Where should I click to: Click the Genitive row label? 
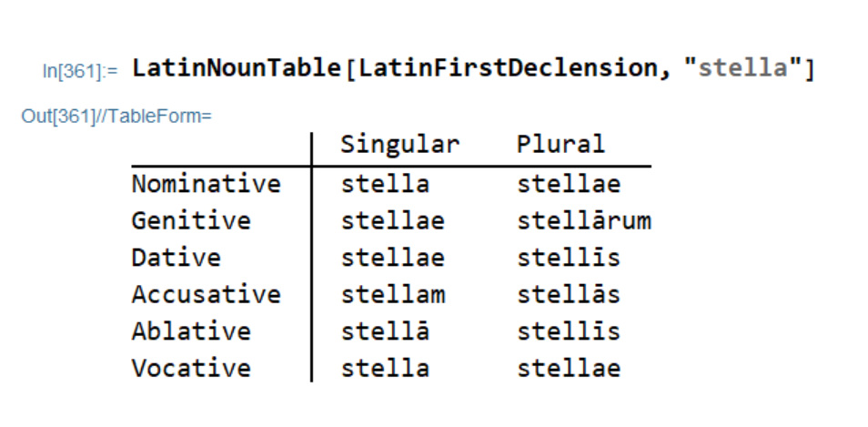[191, 221]
